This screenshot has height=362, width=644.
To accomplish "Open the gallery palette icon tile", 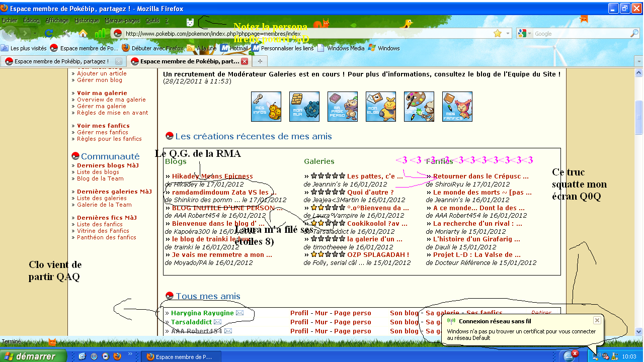I will [419, 107].
